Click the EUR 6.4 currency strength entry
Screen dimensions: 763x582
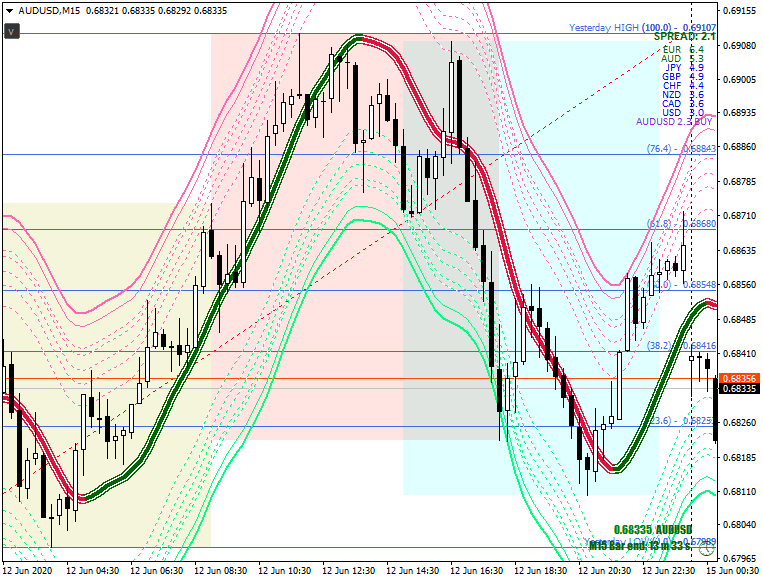tap(683, 50)
